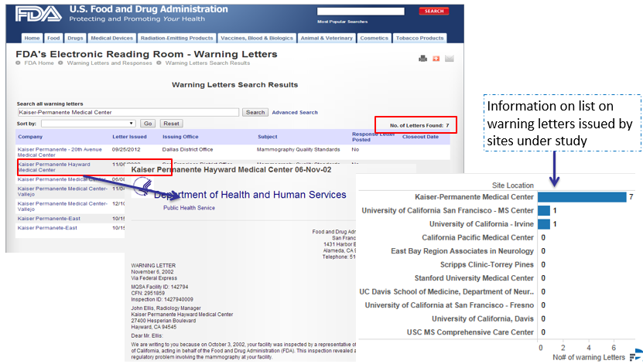The image size is (643, 364).
Task: Click the East Bay Region Associates in Neurology label
Action: coord(462,251)
